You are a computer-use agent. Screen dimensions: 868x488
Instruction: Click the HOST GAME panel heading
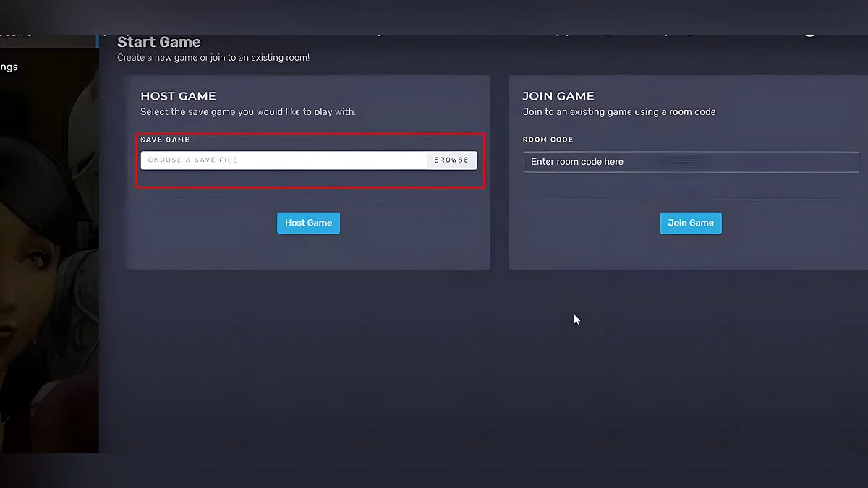tap(178, 96)
